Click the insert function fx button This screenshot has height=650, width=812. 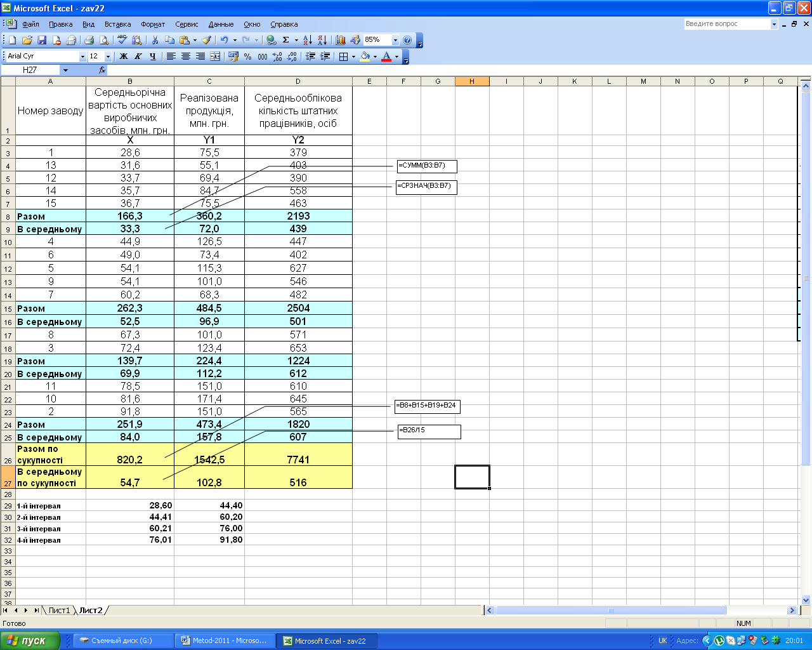point(102,70)
